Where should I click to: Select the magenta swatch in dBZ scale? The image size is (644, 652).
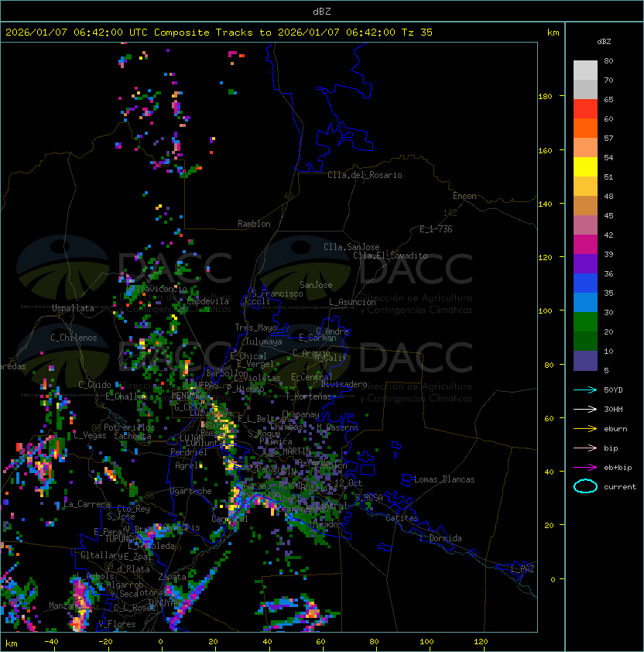[x=585, y=245]
